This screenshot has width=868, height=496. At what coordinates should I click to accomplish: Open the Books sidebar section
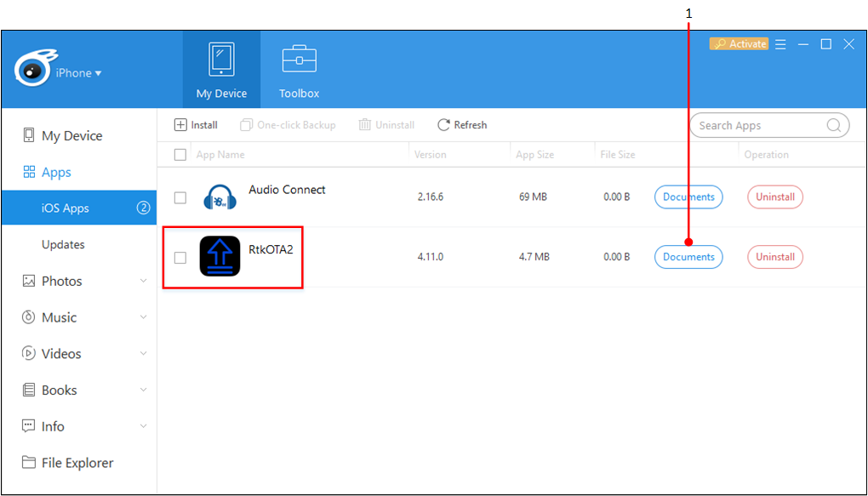point(78,391)
